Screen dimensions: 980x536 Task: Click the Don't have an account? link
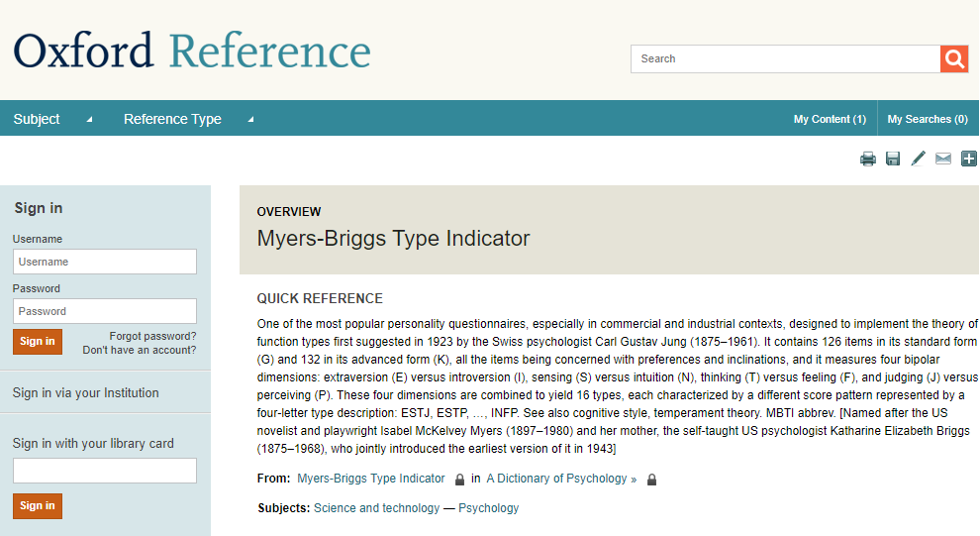[x=140, y=351]
